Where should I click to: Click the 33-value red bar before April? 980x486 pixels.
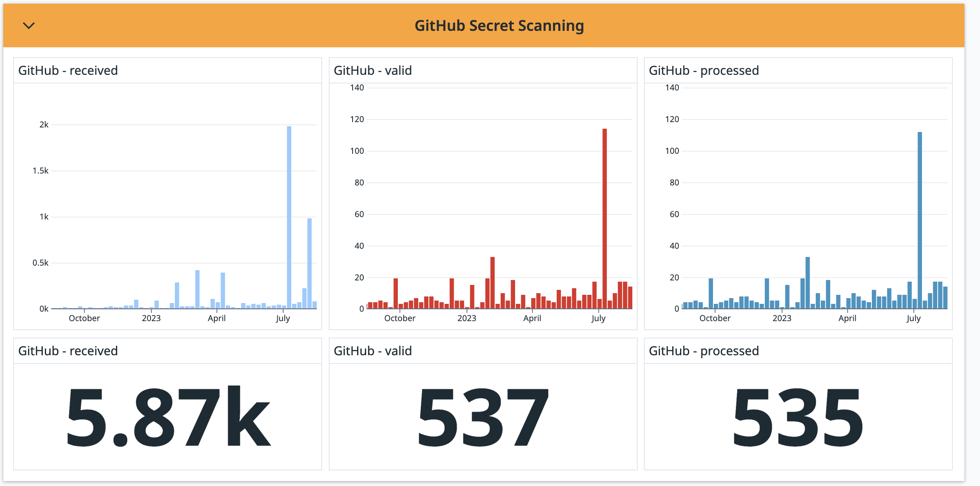pyautogui.click(x=492, y=282)
